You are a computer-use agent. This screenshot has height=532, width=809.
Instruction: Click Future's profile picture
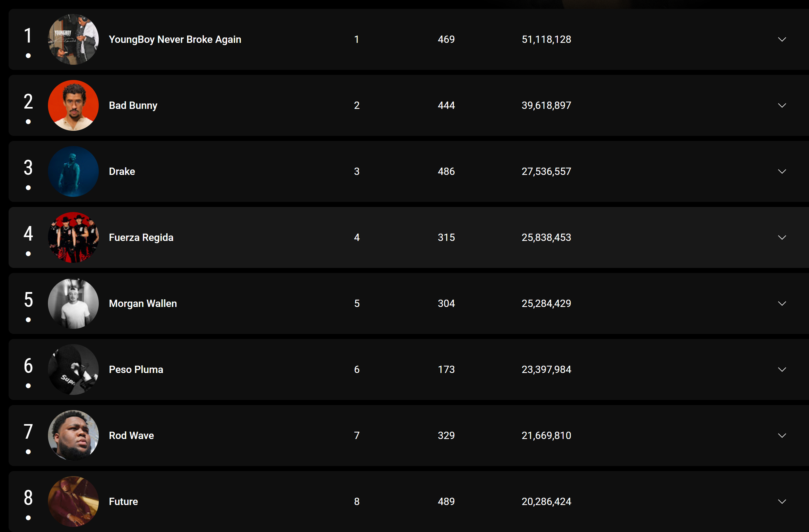(x=73, y=502)
